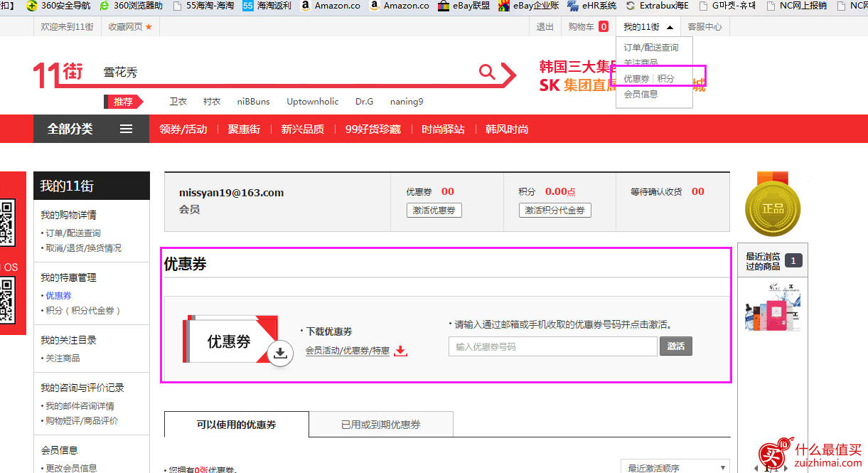The height and width of the screenshot is (473, 868).
Task: Open 优惠券 in the left sidebar
Action: tap(58, 296)
